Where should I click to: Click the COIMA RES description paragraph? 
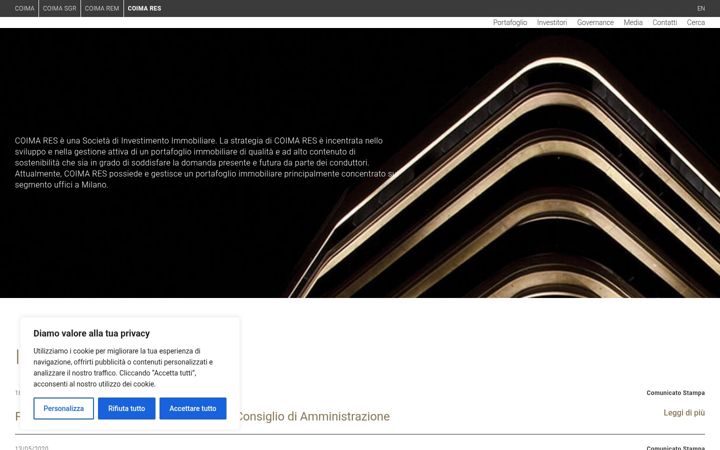coord(205,163)
